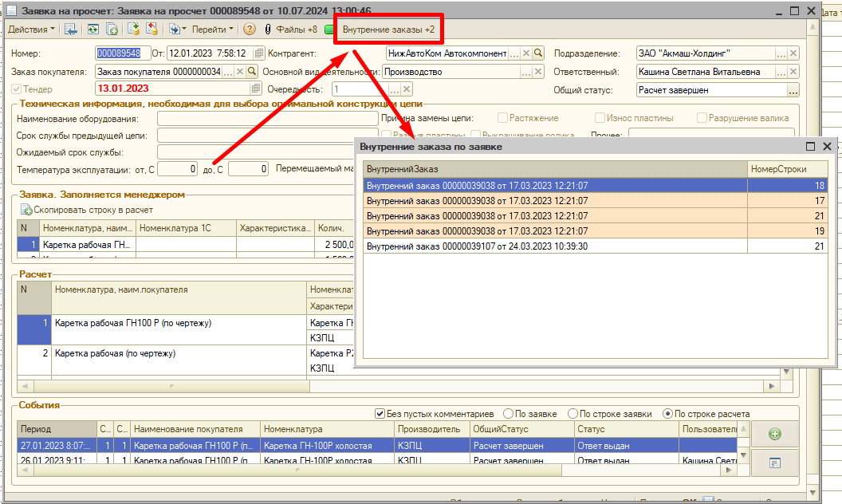
Task: Open the Действия menu
Action: tap(31, 30)
